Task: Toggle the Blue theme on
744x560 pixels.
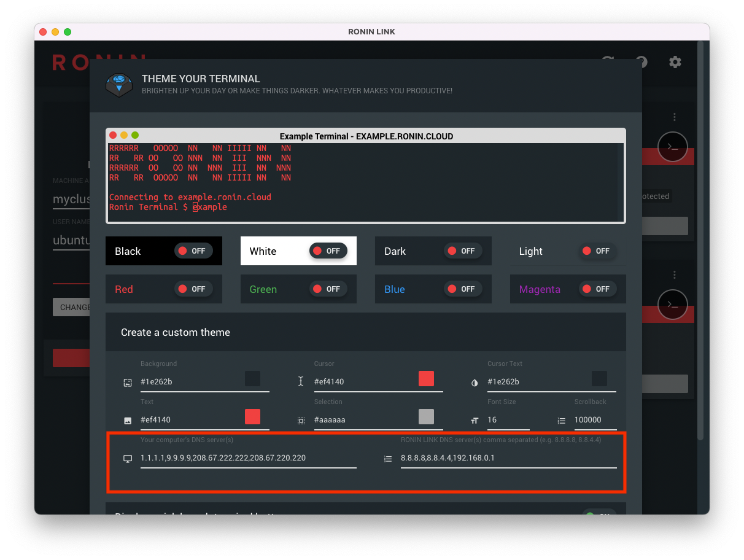Action: (x=463, y=289)
